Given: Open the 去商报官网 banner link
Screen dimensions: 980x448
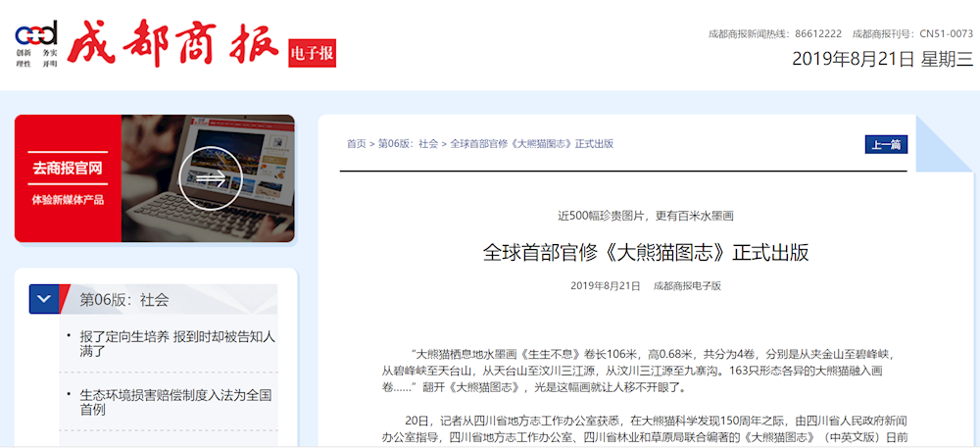Looking at the screenshot, I should coord(68,178).
